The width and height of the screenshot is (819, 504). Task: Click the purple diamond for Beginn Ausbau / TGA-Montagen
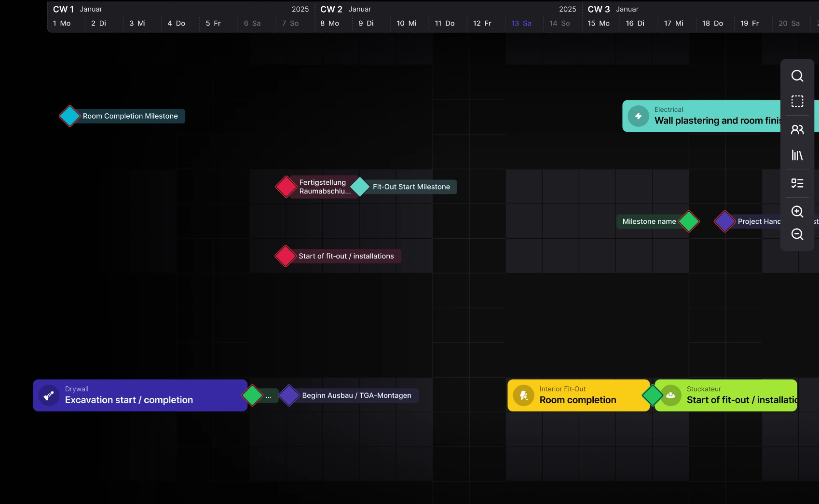click(289, 395)
